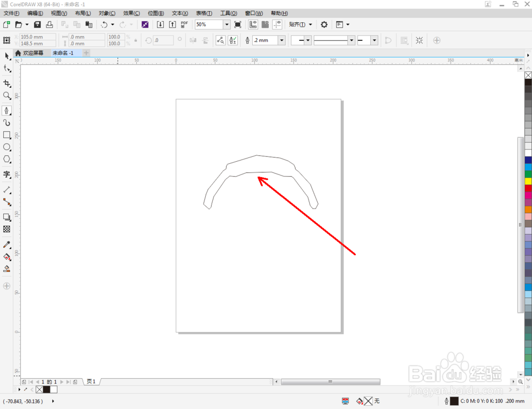Select the Page 1 tab
The image size is (532, 409).
(x=91, y=381)
